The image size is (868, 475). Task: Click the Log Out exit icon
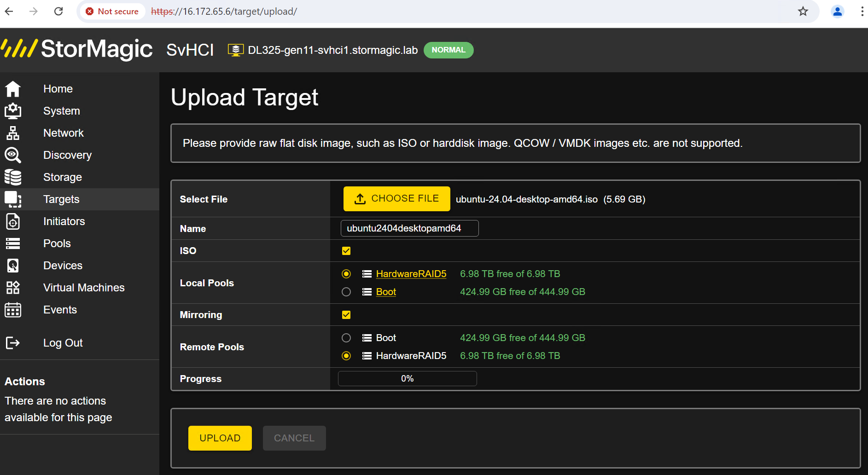13,343
